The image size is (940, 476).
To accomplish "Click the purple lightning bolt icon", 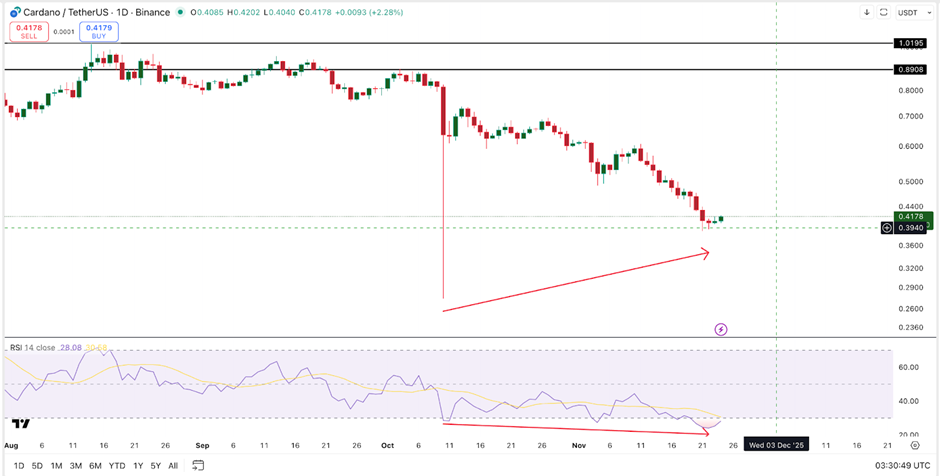I will click(x=721, y=329).
